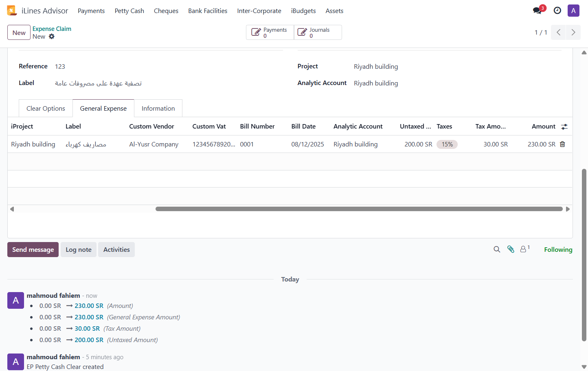Image resolution: width=588 pixels, height=371 pixels.
Task: Click the Send message button
Action: click(x=33, y=249)
